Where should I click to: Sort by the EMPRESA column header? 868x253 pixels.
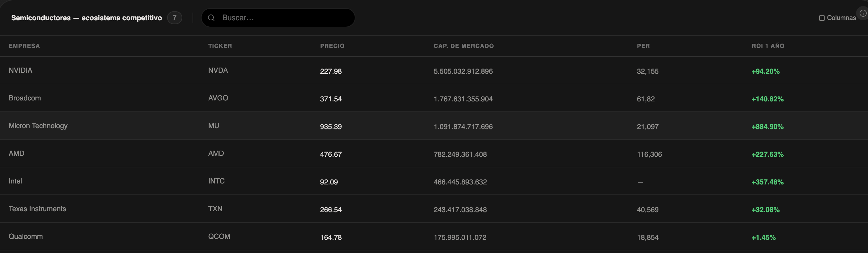[24, 46]
